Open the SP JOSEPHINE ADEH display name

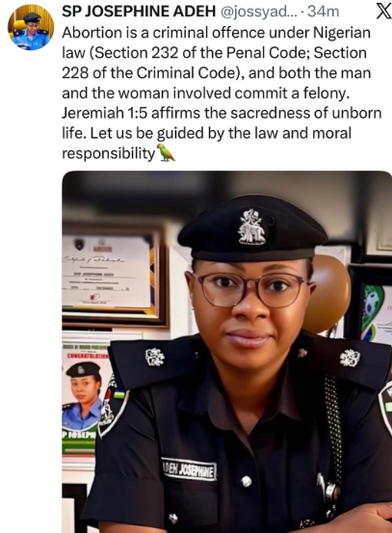click(x=139, y=12)
